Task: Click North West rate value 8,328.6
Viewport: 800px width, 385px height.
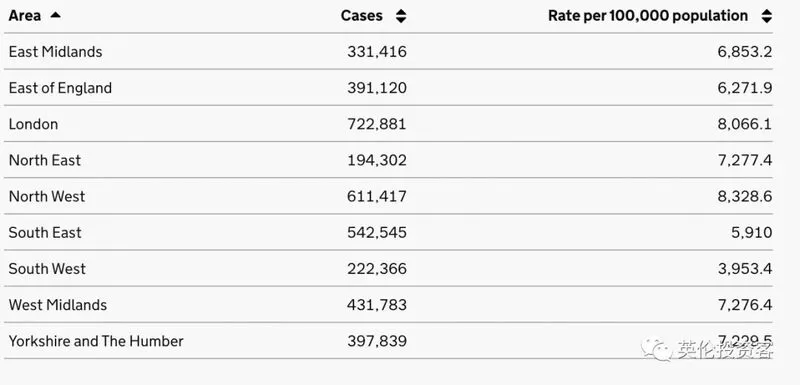Action: point(745,196)
